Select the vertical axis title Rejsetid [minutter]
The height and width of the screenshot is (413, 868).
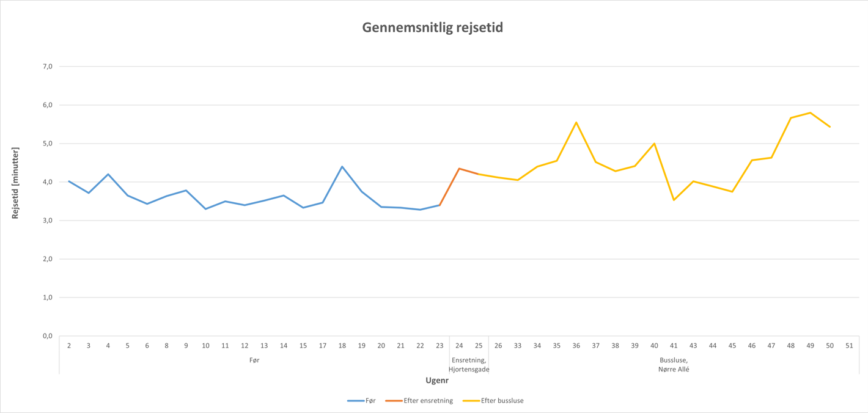point(15,183)
